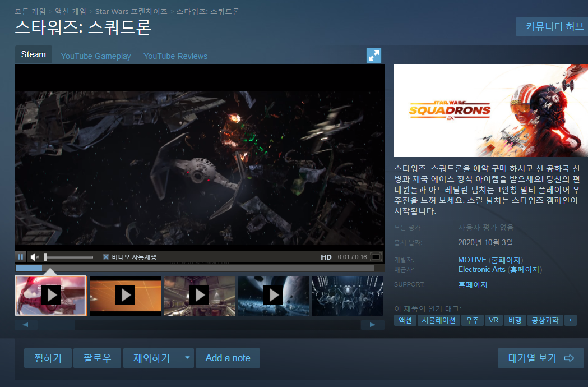Click the 대기열 보기 queue button
Viewport: 588px width, 387px height.
[x=541, y=358]
